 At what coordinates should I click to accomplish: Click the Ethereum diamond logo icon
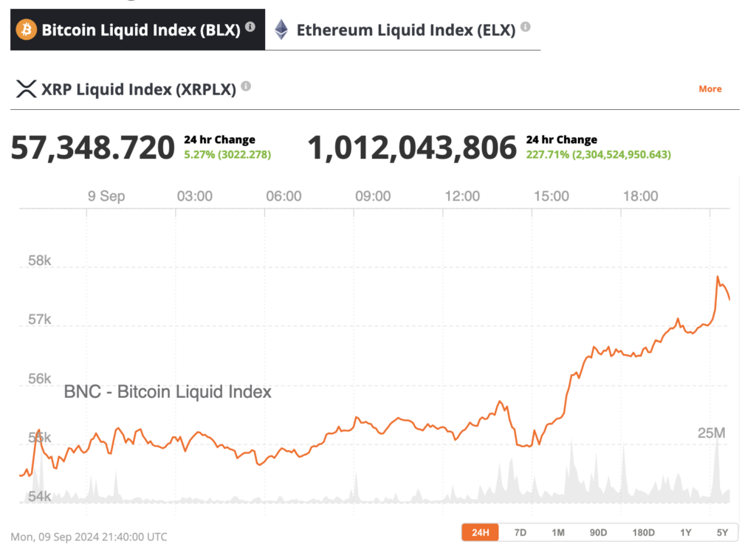click(x=281, y=30)
